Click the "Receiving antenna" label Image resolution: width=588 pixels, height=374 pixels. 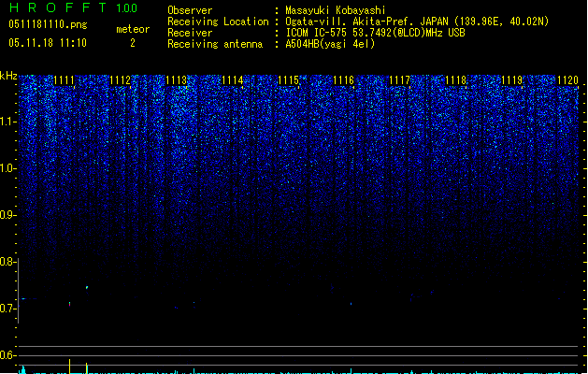click(215, 44)
